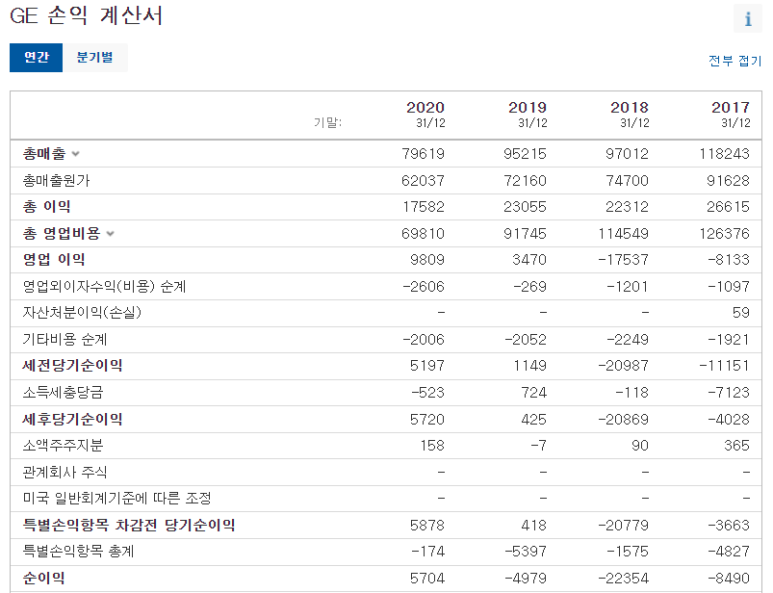Expand the 총 영업비용 row chevron
This screenshot has height=593, width=773.
110,234
